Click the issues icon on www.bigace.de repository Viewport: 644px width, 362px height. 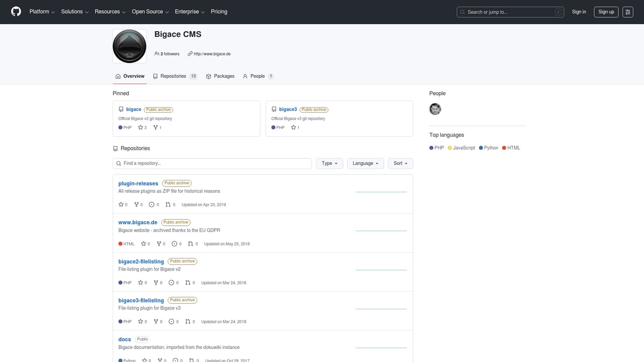point(174,244)
